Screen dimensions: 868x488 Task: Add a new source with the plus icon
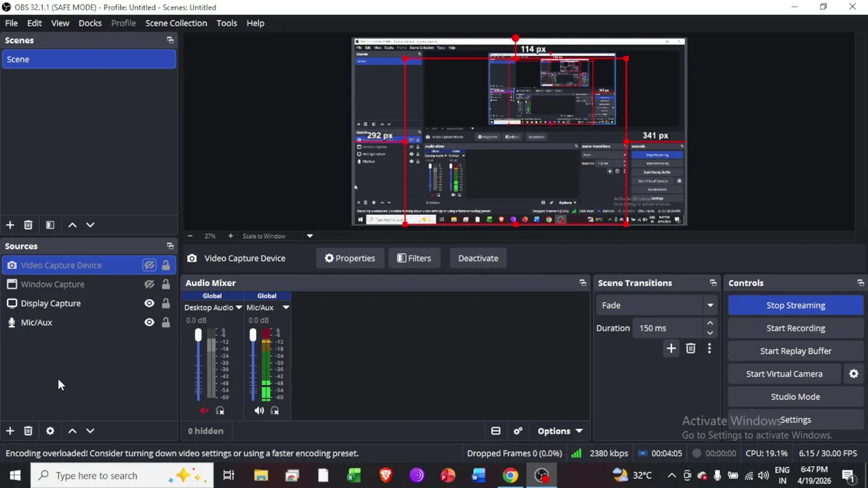click(10, 431)
